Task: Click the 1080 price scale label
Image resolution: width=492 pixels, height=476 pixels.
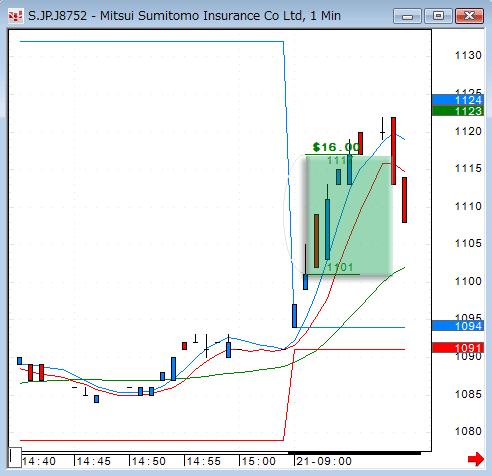Action: [x=468, y=431]
